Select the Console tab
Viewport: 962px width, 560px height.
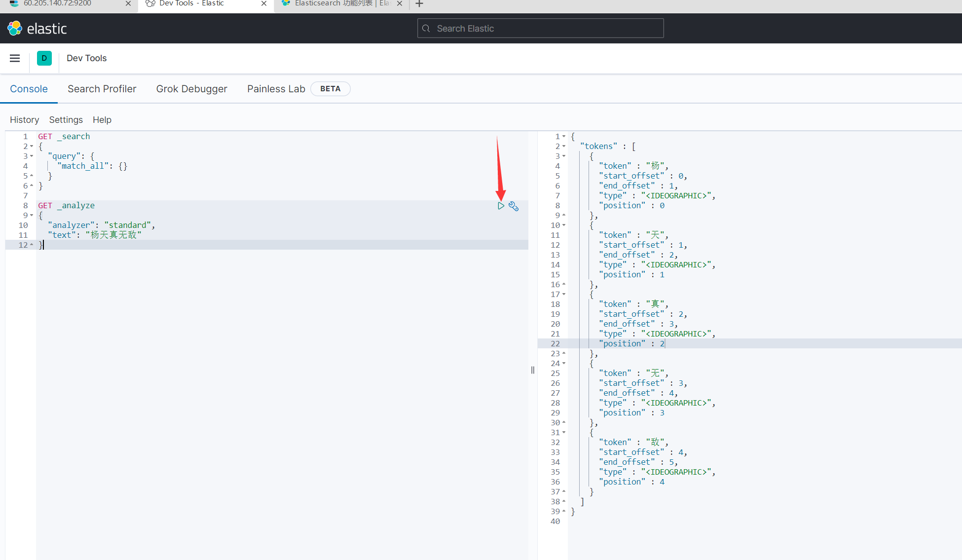[29, 89]
